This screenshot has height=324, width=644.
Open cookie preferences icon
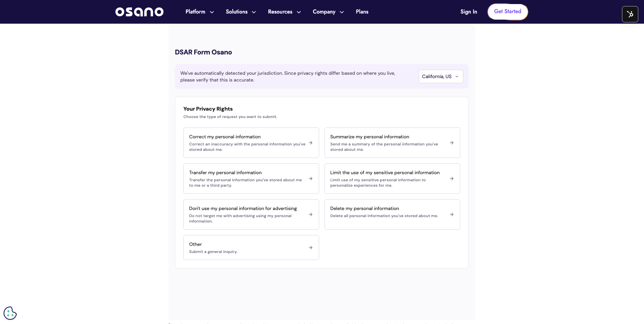coord(10,313)
